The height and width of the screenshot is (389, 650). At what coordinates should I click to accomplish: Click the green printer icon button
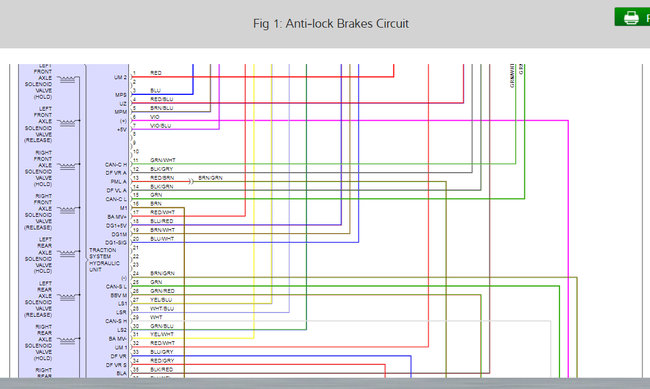coord(632,17)
